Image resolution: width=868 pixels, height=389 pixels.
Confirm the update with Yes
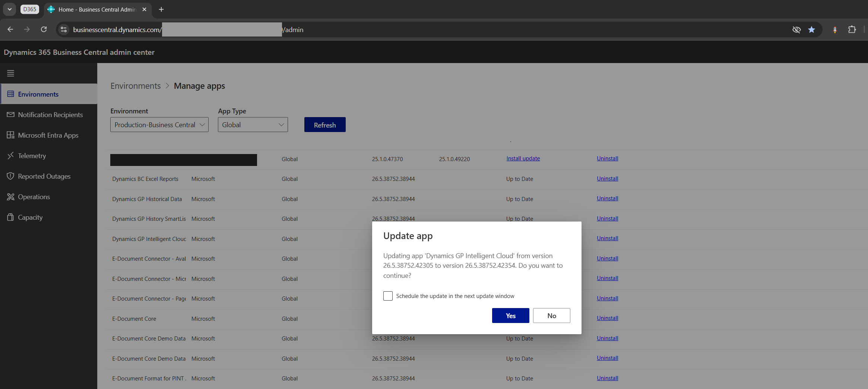pos(510,316)
